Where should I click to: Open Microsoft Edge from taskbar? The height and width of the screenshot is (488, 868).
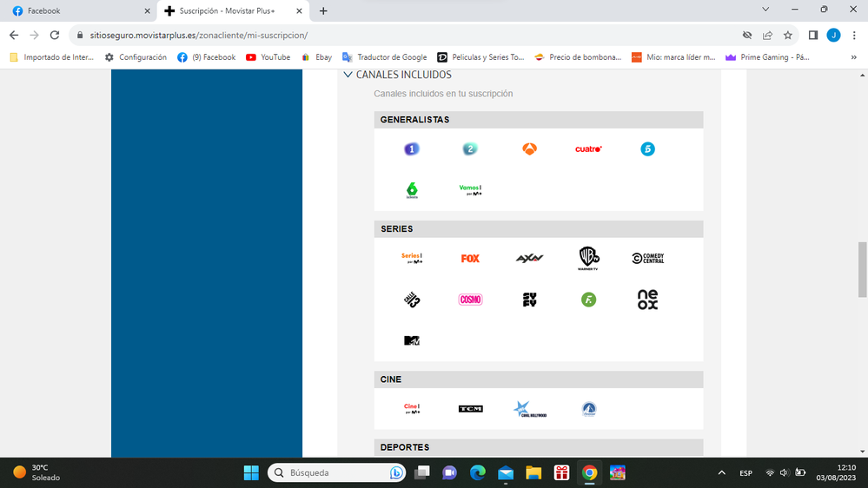(x=478, y=472)
